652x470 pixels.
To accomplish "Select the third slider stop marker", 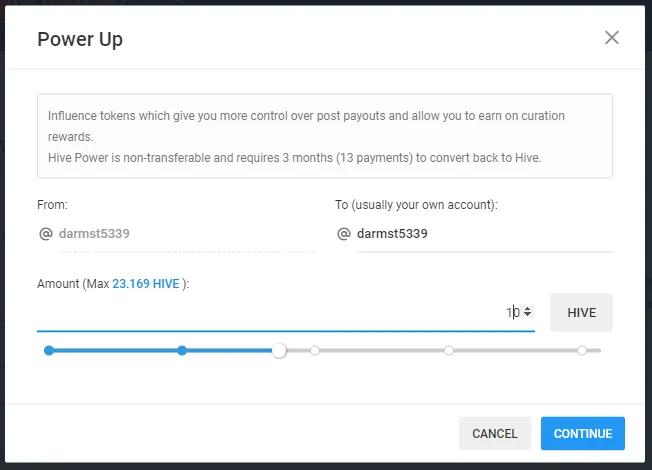I will click(315, 351).
